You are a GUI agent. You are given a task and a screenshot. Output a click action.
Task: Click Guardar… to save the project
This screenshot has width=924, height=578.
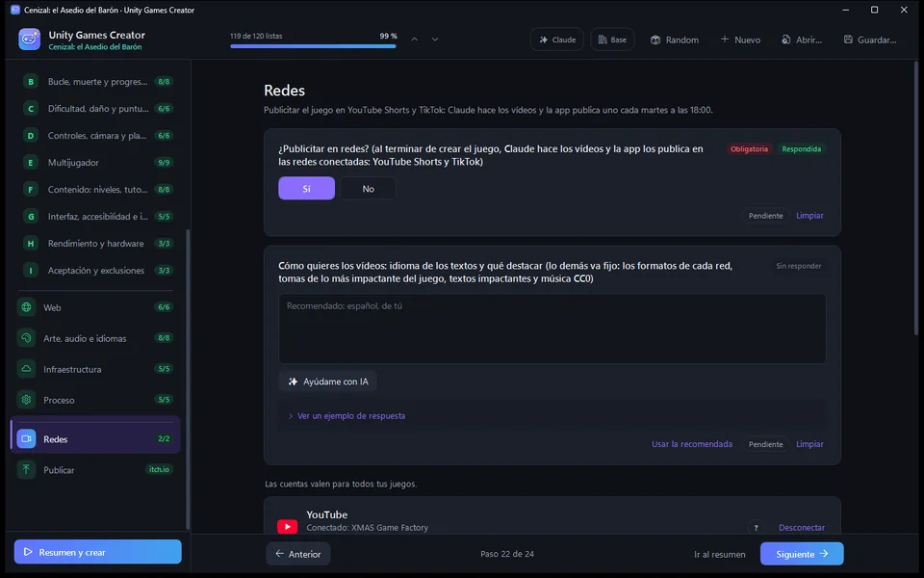(x=870, y=39)
